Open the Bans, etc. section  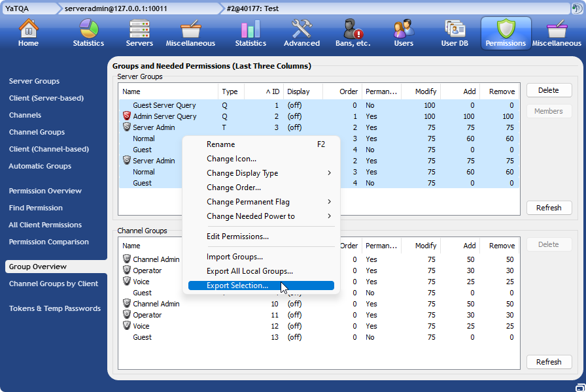click(x=354, y=33)
